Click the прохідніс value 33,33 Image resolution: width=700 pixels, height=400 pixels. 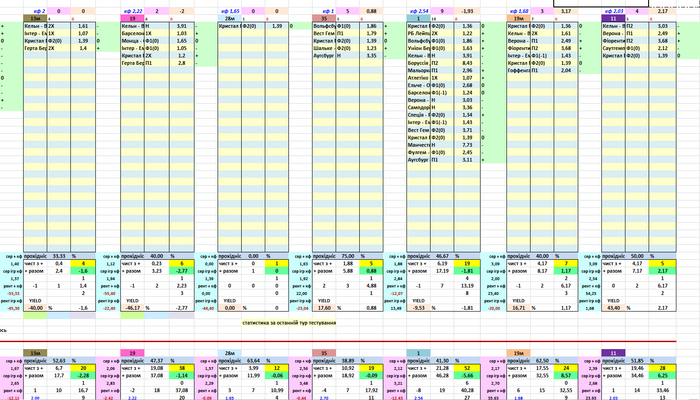pyautogui.click(x=59, y=256)
